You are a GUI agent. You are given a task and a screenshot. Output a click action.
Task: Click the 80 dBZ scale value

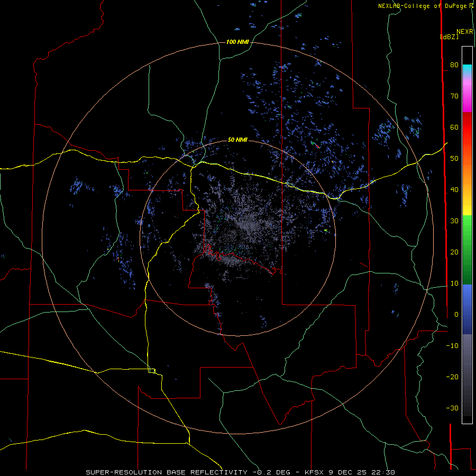pos(454,65)
